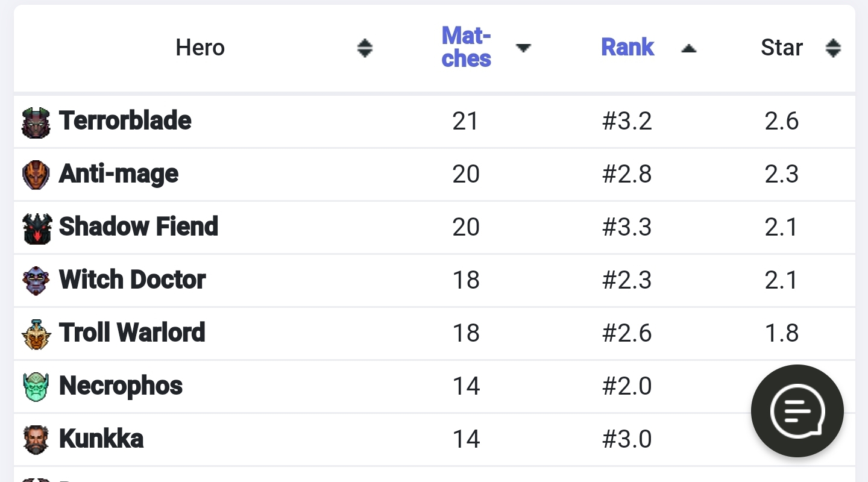Click the Kunkka hero portrait icon
Image resolution: width=868 pixels, height=482 pixels.
[36, 439]
